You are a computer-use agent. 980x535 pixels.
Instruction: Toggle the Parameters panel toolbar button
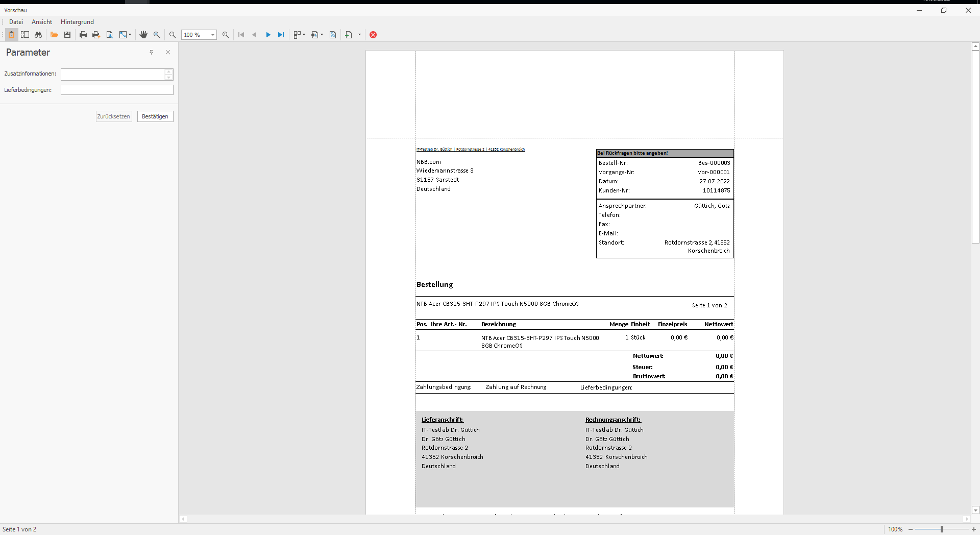(x=11, y=35)
